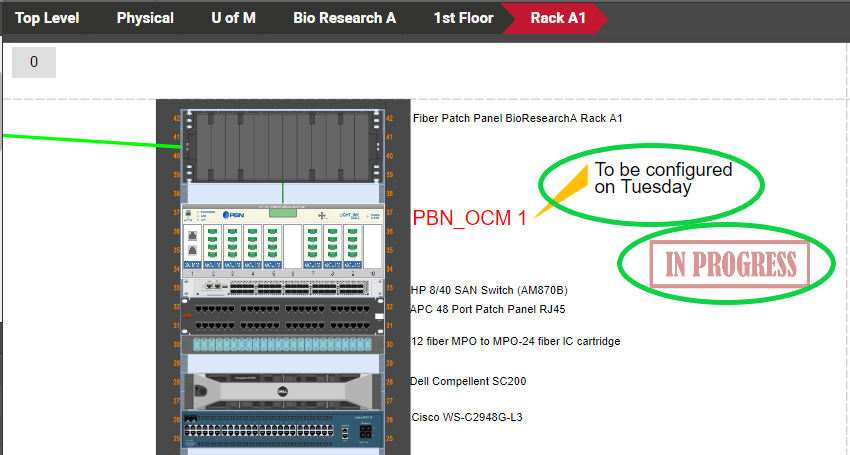Viewport: 850px width, 455px height.
Task: Click the RJ45 ports on PBN slot 1
Action: [192, 243]
